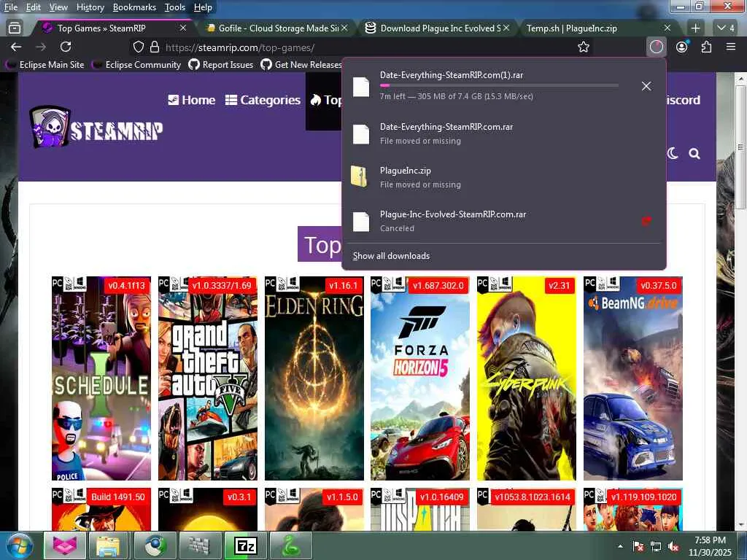747x560 pixels.
Task: Open the History menu
Action: (x=90, y=7)
